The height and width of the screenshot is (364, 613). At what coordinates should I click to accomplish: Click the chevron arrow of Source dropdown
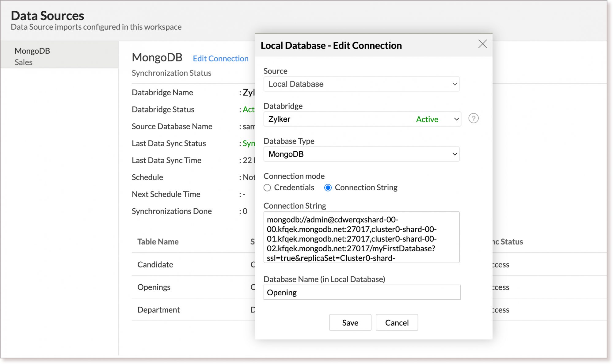coord(455,84)
